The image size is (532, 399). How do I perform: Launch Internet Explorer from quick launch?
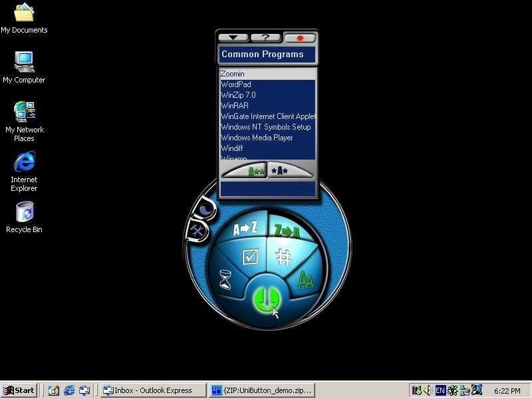click(69, 390)
